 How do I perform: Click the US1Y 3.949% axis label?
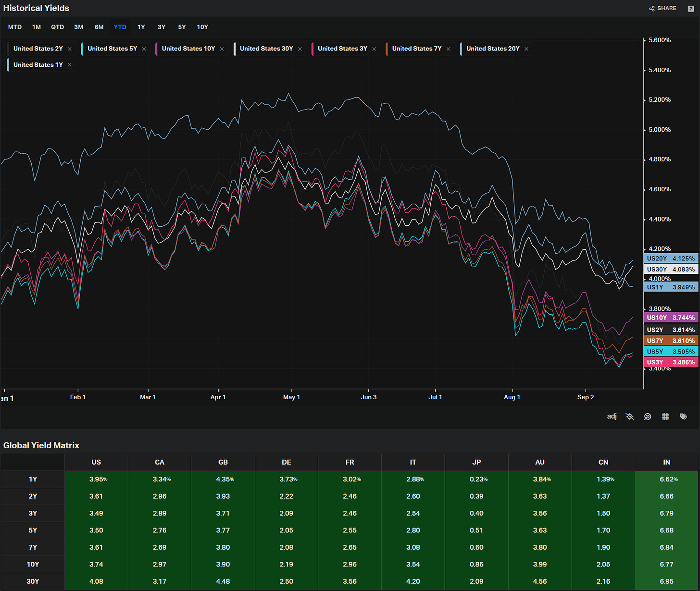pyautogui.click(x=671, y=287)
